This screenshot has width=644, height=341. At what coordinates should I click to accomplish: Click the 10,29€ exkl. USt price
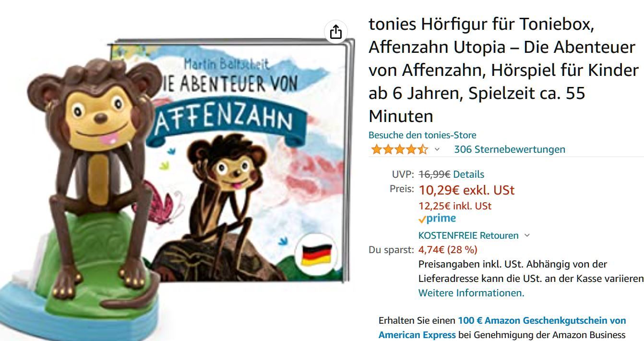pos(466,190)
